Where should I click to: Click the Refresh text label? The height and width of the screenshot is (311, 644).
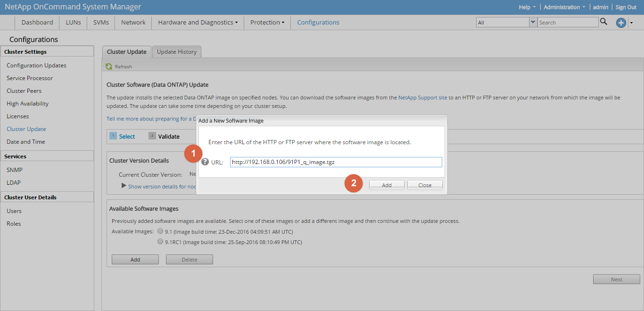point(124,67)
